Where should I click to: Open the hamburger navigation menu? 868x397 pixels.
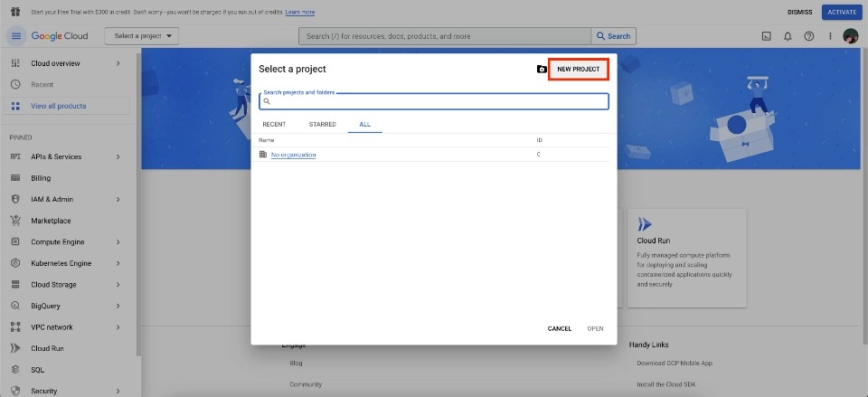point(16,36)
